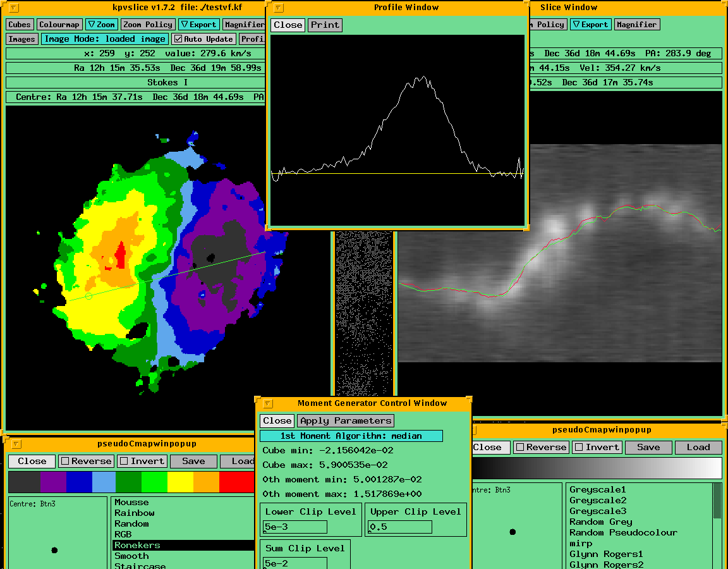Select Greyscale2 from the colormap list
The image size is (728, 569).
pos(598,500)
